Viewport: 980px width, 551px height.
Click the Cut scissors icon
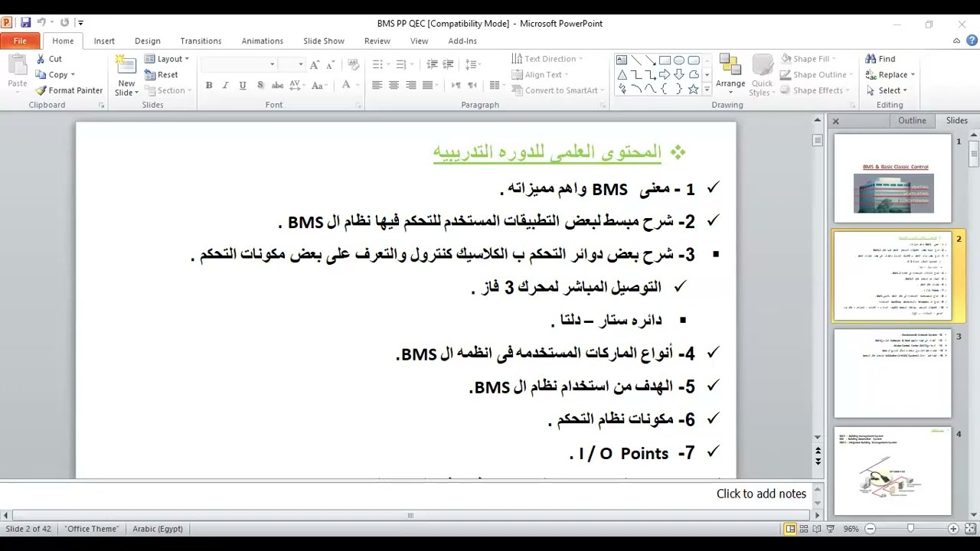pyautogui.click(x=40, y=59)
